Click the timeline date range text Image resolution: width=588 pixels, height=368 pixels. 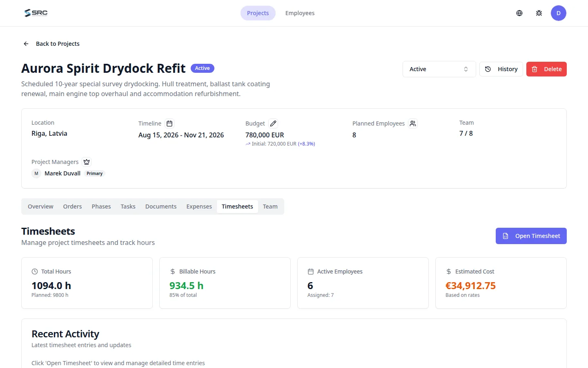tap(181, 135)
